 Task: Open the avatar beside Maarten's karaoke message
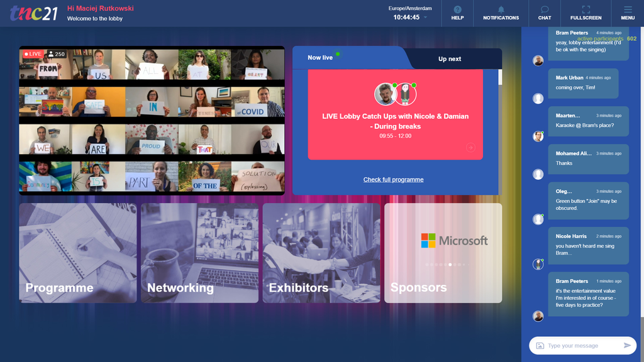pyautogui.click(x=538, y=136)
